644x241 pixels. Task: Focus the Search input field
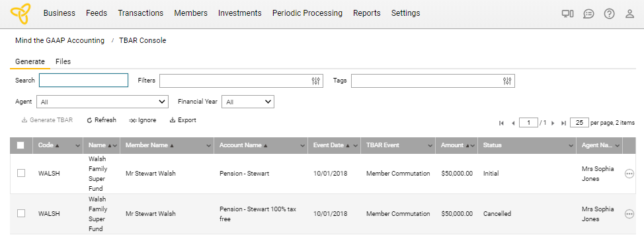84,81
